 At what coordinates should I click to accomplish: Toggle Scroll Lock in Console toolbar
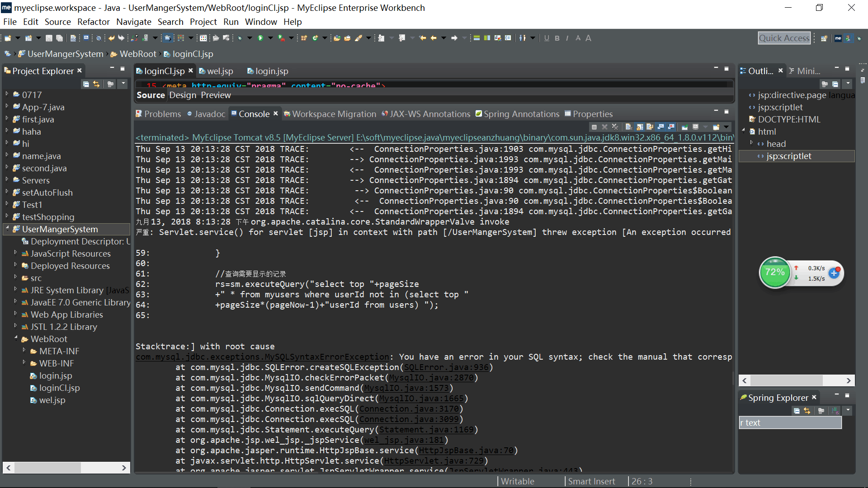[640, 127]
